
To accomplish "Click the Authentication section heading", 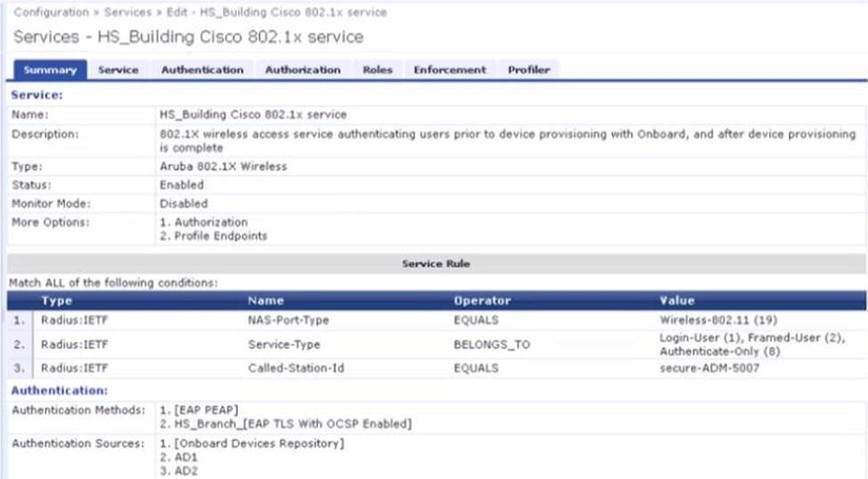I will tap(59, 390).
